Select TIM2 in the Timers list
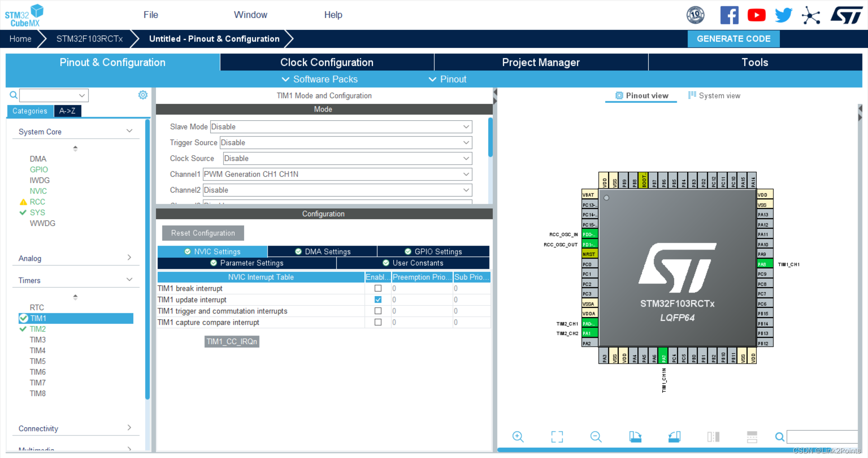 (x=38, y=329)
